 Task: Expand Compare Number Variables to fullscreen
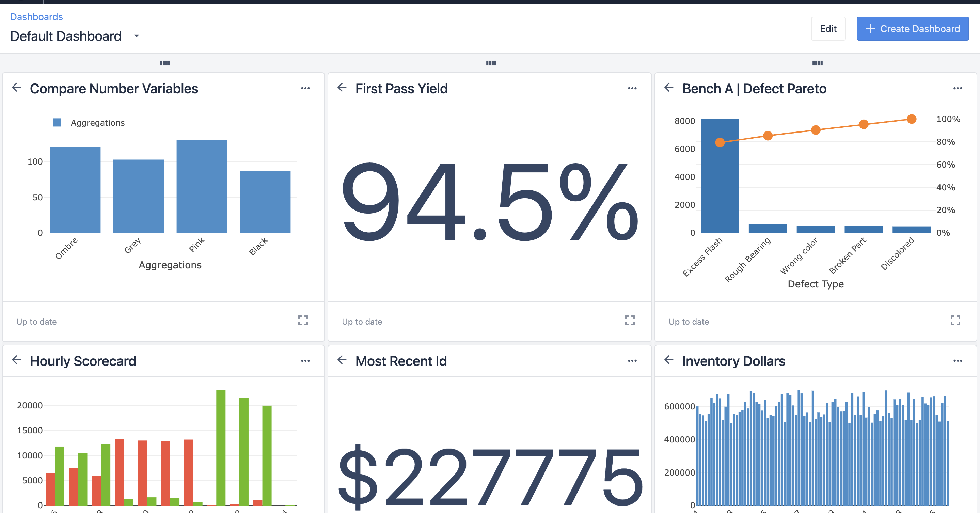pos(303,321)
